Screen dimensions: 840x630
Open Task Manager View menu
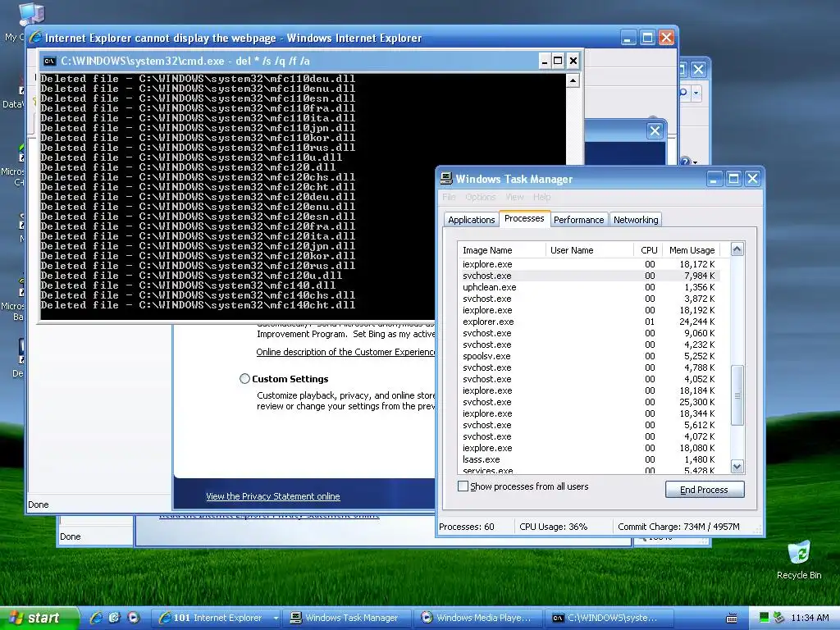coord(514,197)
